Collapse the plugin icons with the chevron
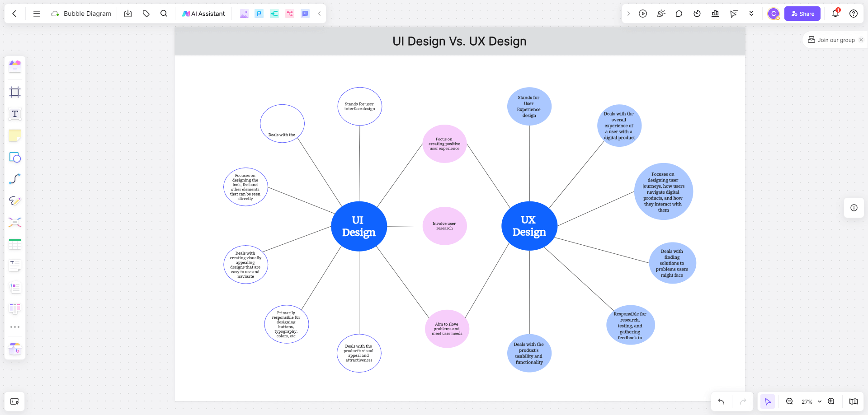Viewport: 868px width, 415px height. click(x=319, y=14)
